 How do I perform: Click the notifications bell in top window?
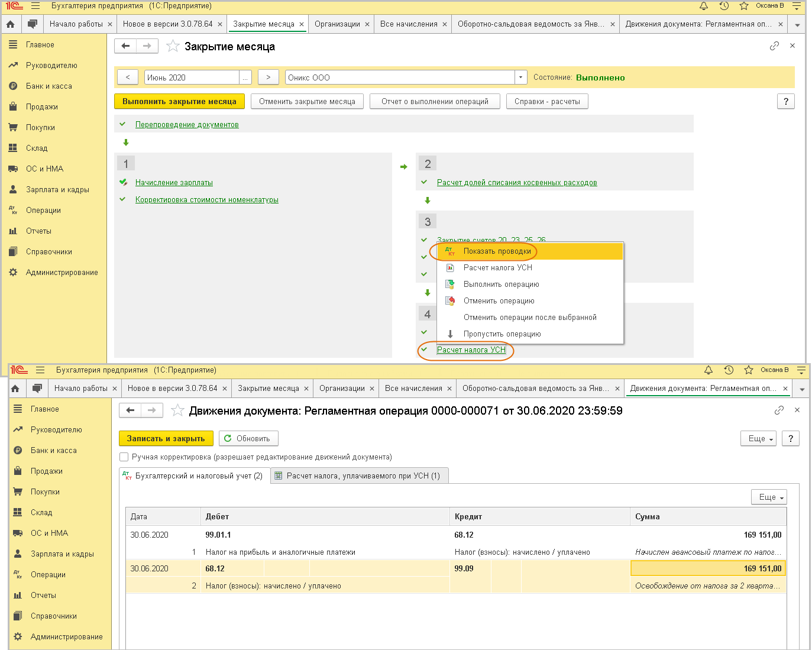pos(704,6)
